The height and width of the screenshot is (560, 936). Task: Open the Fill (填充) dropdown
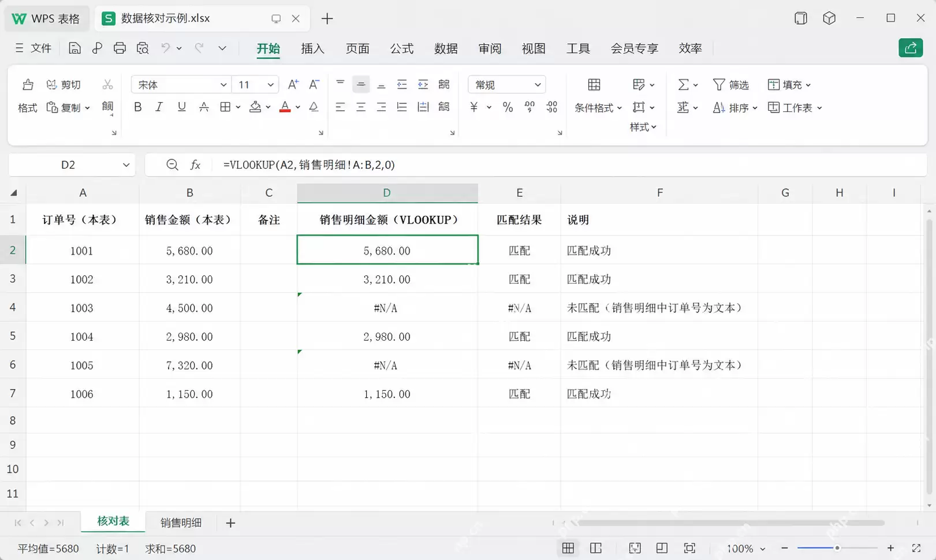pos(789,85)
